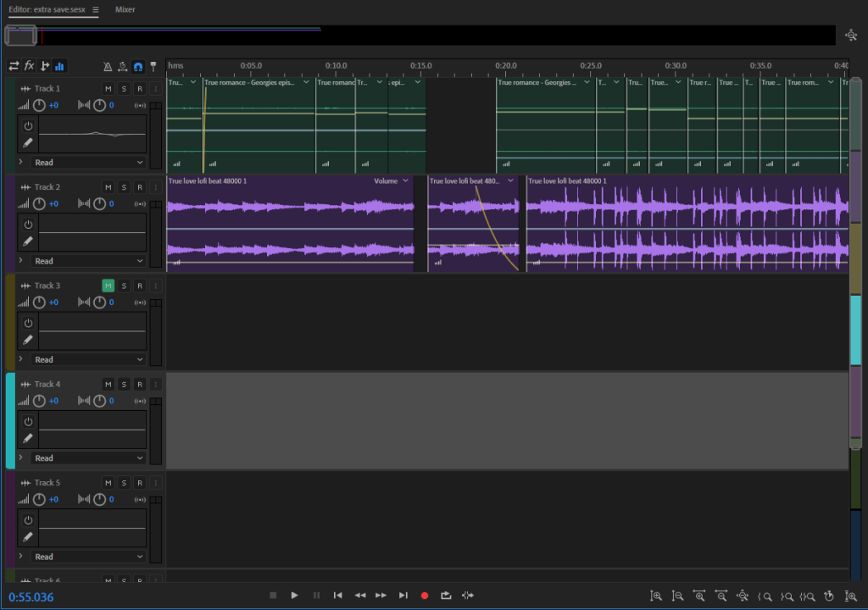Open Track 1 automation mode Read dropdown
The image size is (868, 610).
pyautogui.click(x=89, y=162)
